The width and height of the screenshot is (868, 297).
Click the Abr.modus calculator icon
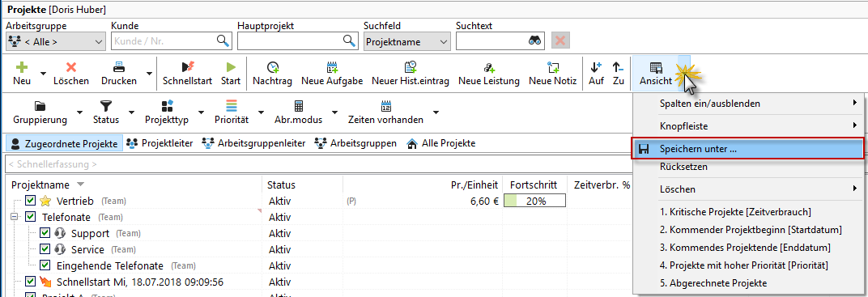(x=299, y=106)
